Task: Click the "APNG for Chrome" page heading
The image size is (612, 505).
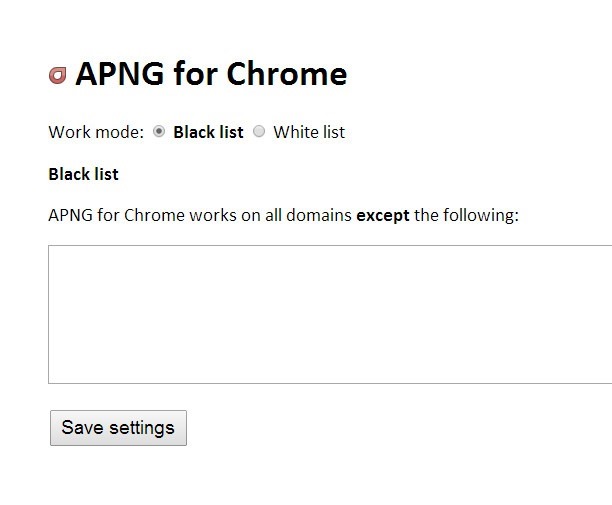Action: tap(211, 74)
